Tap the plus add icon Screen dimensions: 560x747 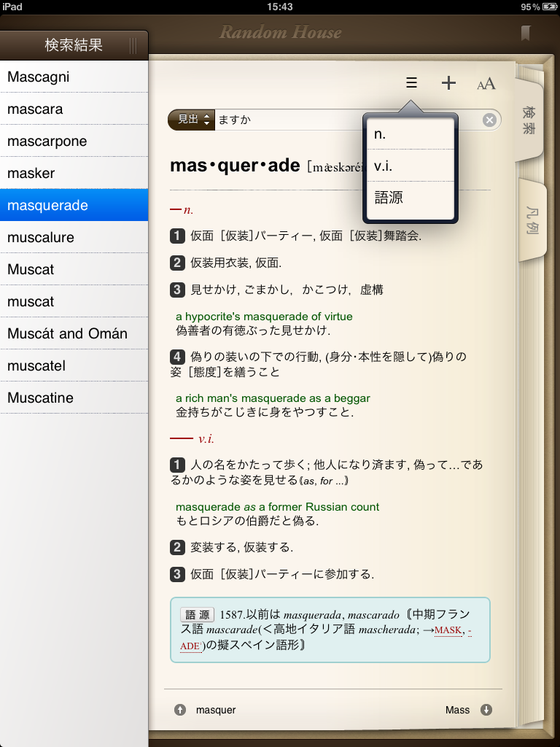(448, 83)
